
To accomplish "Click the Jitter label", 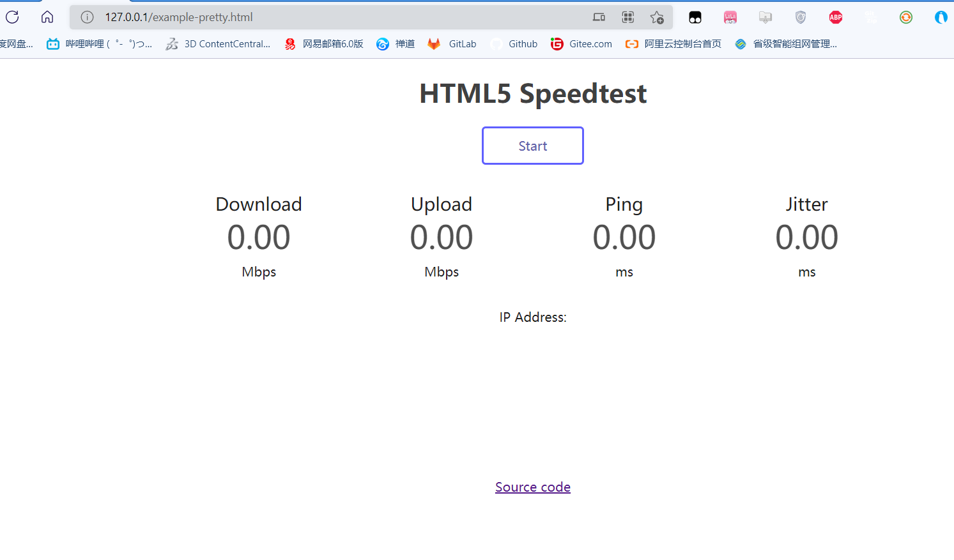I will coord(807,204).
